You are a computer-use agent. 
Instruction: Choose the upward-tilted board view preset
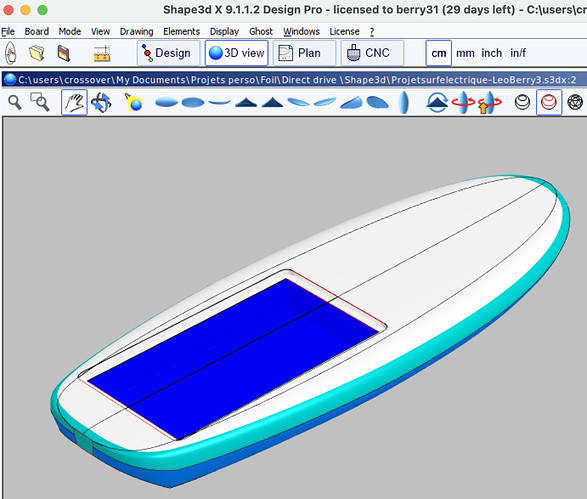click(325, 102)
